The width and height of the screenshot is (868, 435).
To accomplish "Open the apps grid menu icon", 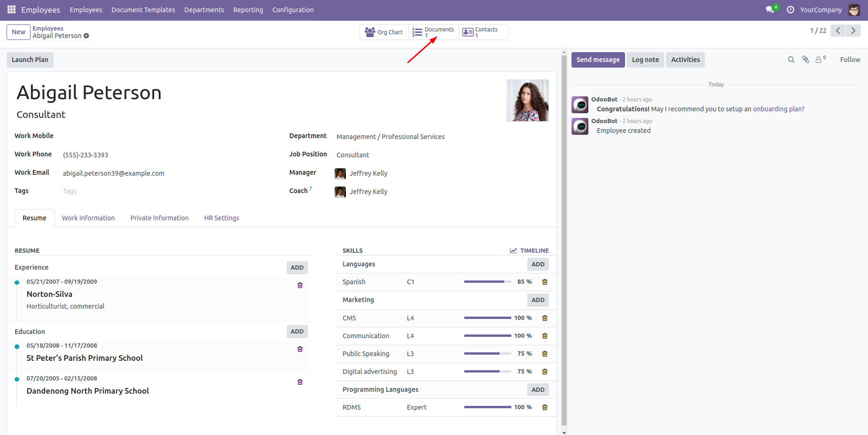I will (x=11, y=10).
